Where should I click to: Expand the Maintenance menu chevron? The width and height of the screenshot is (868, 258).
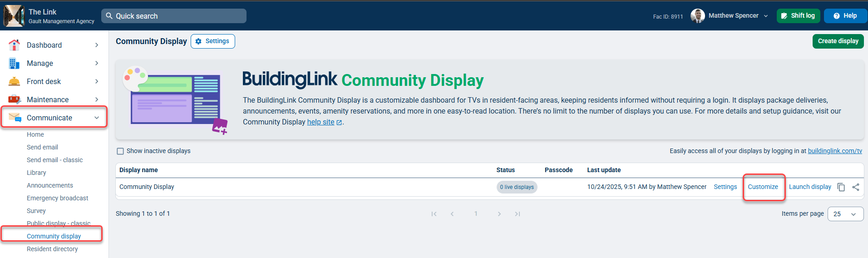pyautogui.click(x=97, y=99)
